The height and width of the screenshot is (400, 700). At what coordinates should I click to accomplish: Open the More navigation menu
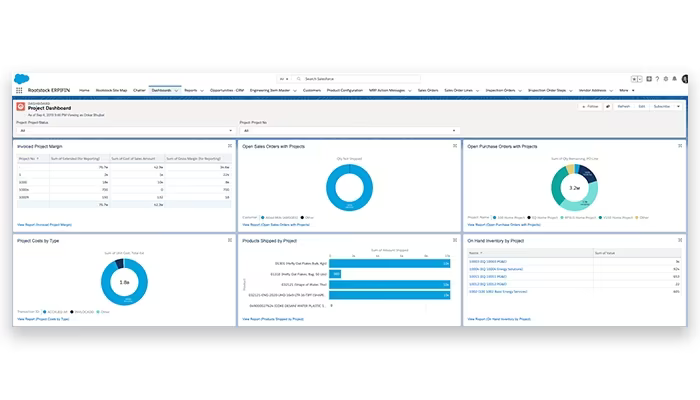(627, 91)
